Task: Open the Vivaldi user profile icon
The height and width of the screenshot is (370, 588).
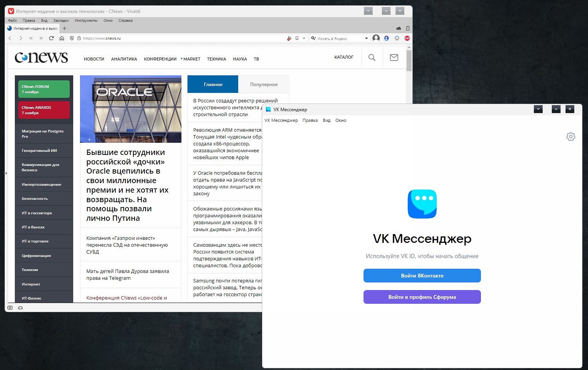Action: coord(376,38)
